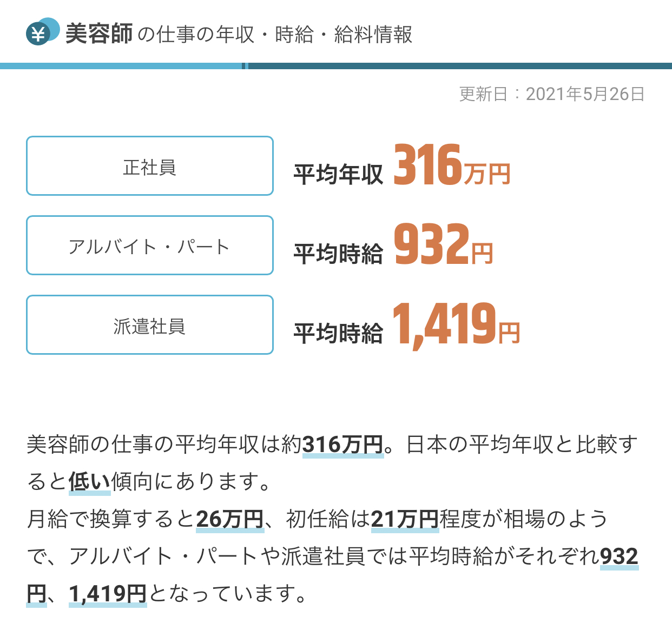Viewport: 672px width, 630px height.
Task: Click the 平均時給 label beside large 932円
Action: coord(338,254)
